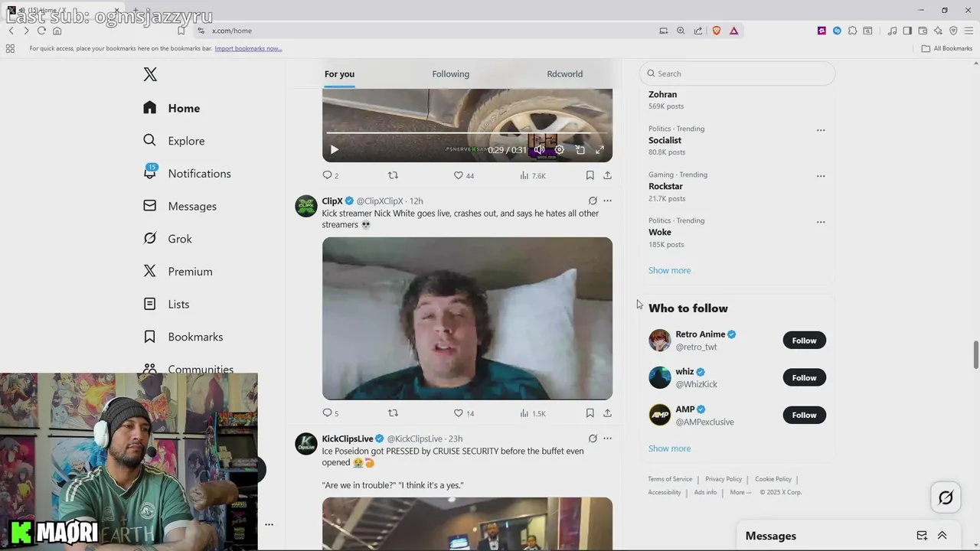The width and height of the screenshot is (980, 551).
Task: Like the car video post with 44 likes
Action: pyautogui.click(x=463, y=175)
